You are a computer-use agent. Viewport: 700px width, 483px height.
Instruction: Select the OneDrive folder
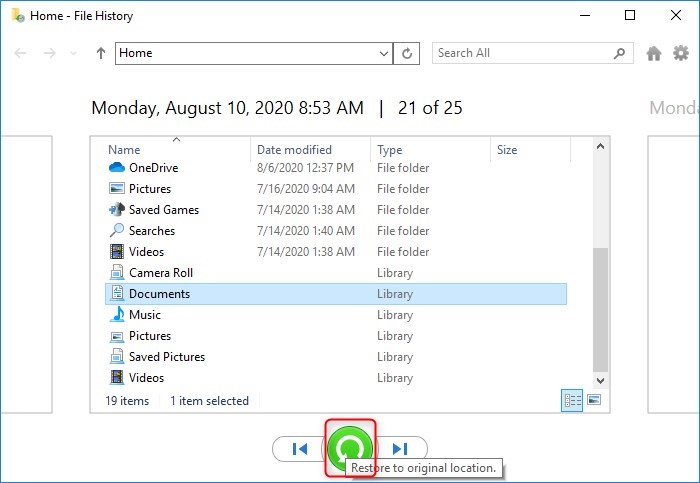point(153,168)
